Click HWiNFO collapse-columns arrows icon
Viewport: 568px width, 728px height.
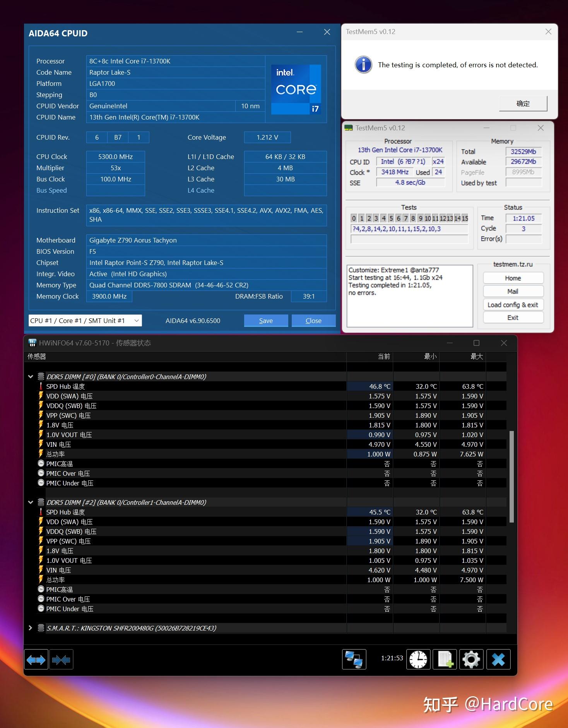click(61, 659)
